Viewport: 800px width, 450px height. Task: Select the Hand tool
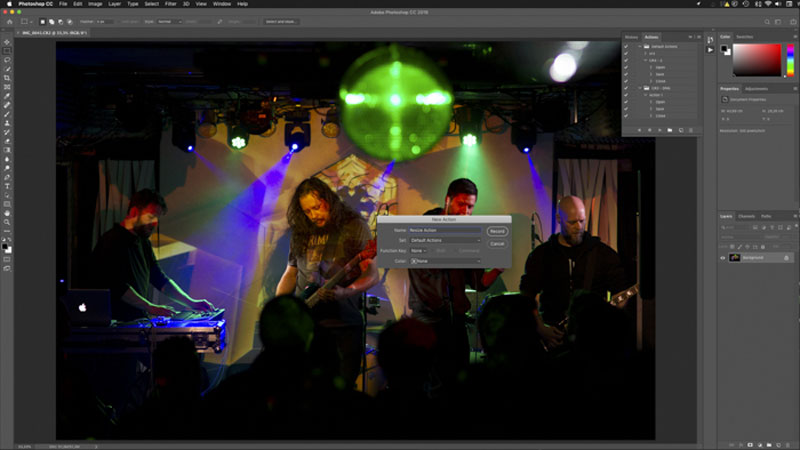[7, 213]
